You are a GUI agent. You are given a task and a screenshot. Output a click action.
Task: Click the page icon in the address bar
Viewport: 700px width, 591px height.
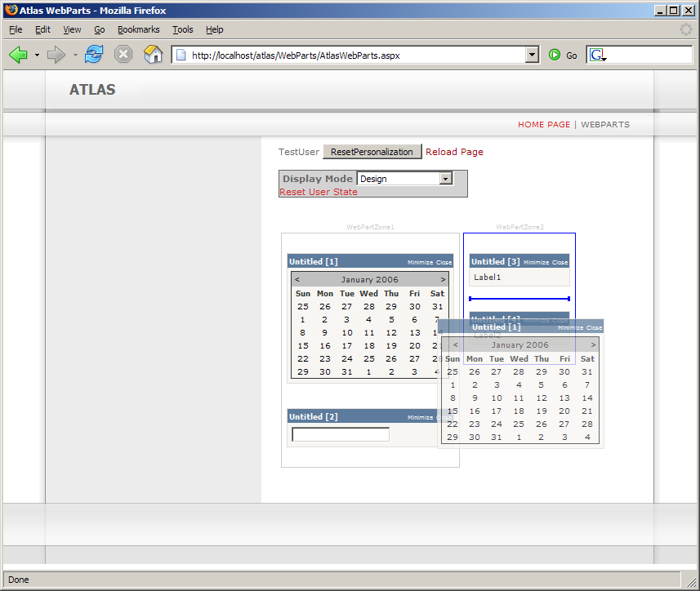[x=181, y=55]
